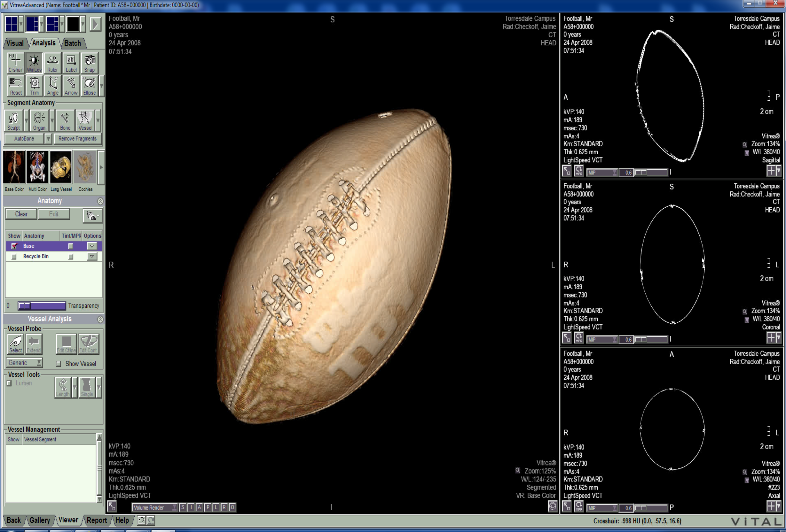Image resolution: width=786 pixels, height=532 pixels.
Task: Set 3D view to Superior with S button
Action: point(183,507)
